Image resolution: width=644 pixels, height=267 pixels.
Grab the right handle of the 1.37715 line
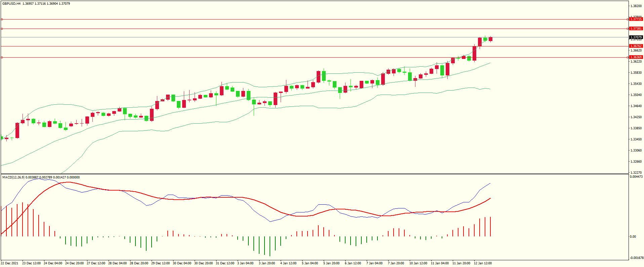pos(628,19)
